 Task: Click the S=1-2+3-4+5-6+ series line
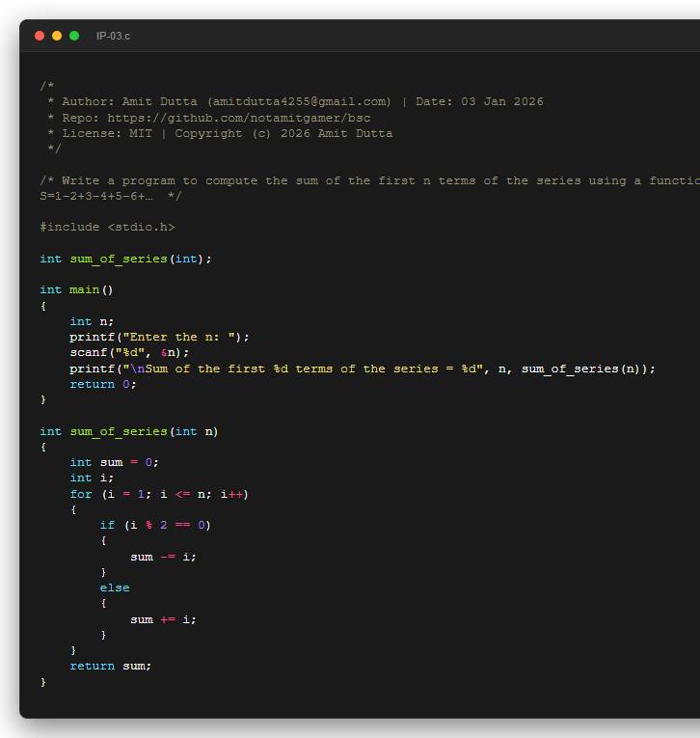pyautogui.click(x=111, y=196)
